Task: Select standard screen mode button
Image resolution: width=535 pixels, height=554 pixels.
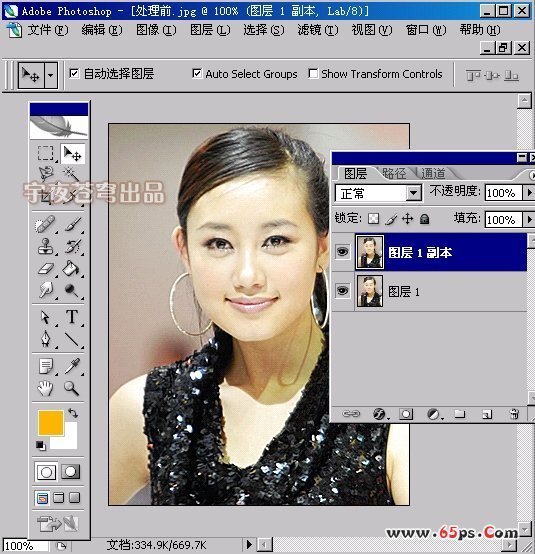Action: pyautogui.click(x=42, y=498)
